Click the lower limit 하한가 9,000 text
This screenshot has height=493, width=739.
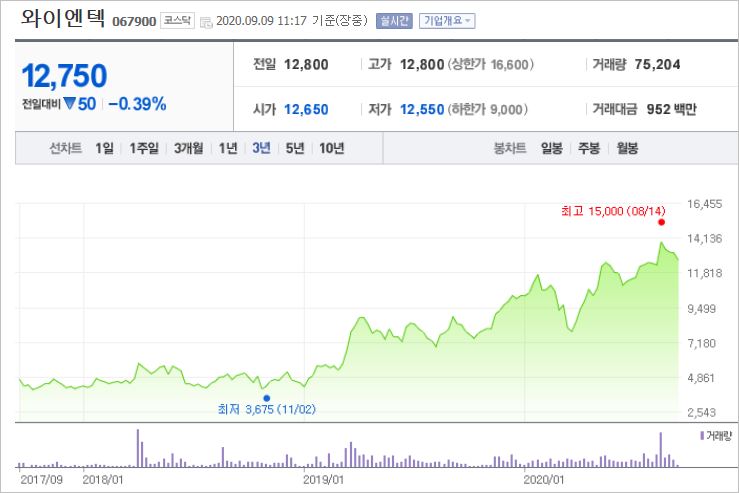(487, 110)
